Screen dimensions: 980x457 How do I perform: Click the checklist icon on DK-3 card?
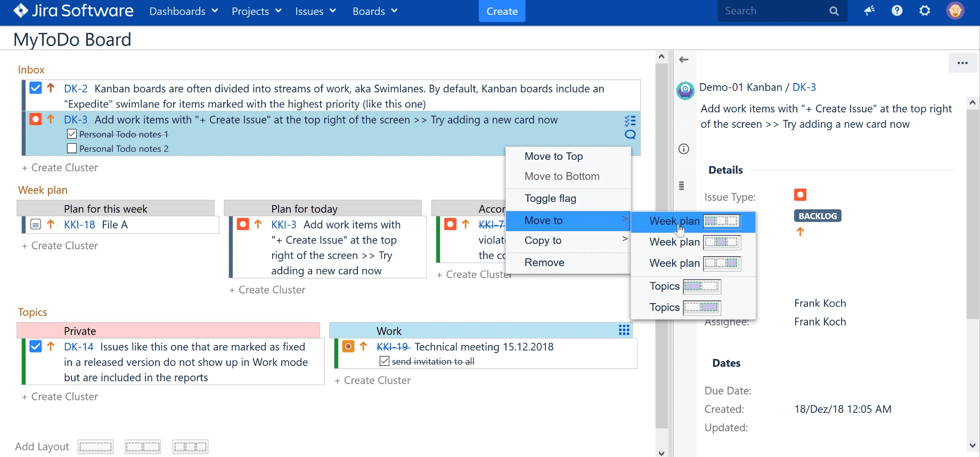630,121
